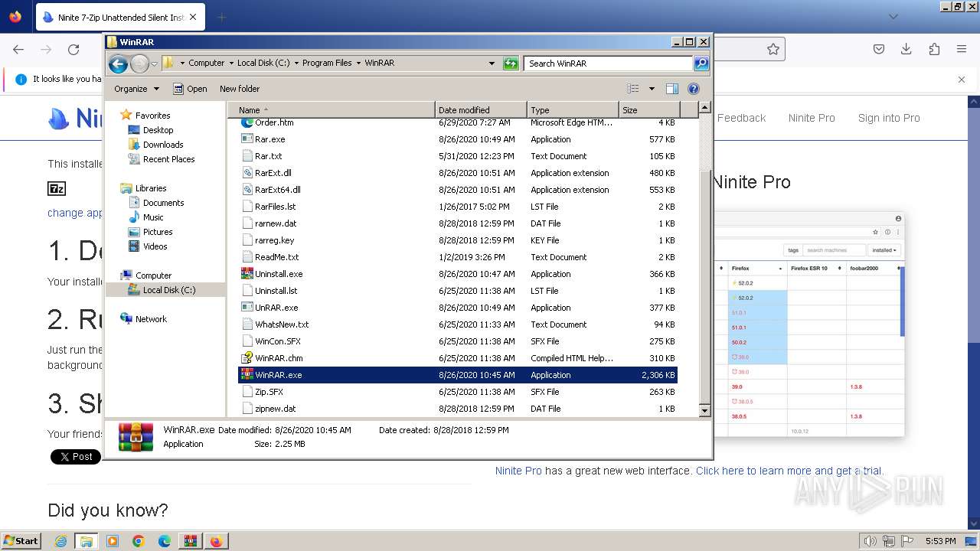Open the WinRAR taskbar icon
Screen dimensions: 980x551
coord(190,541)
